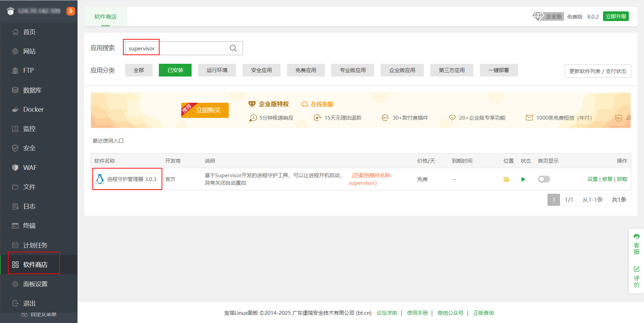Toggle 首页显示 switch for supervisor plugin
Viewport: 644px width, 323px height.
click(x=544, y=179)
